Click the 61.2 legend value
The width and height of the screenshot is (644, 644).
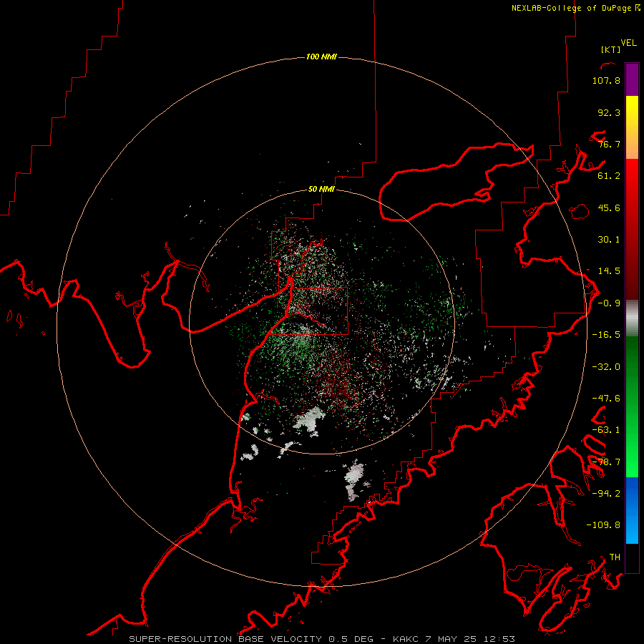pos(609,176)
